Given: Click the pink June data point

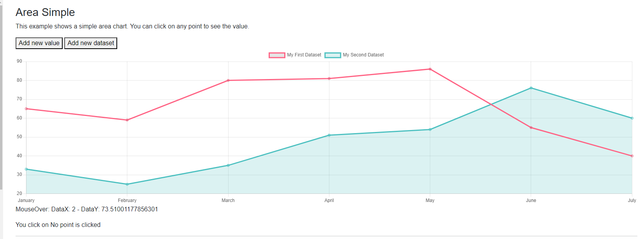Looking at the screenshot, I should click(531, 128).
